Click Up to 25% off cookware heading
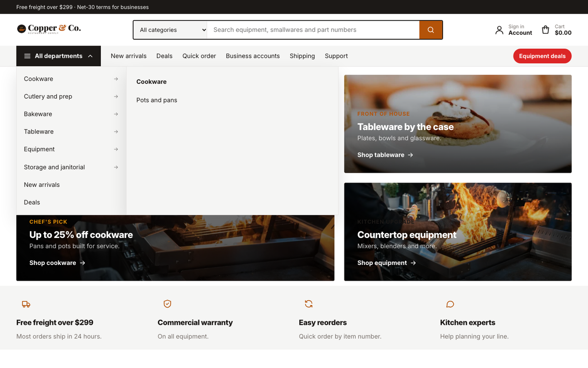This screenshot has height=368, width=588. [81, 235]
